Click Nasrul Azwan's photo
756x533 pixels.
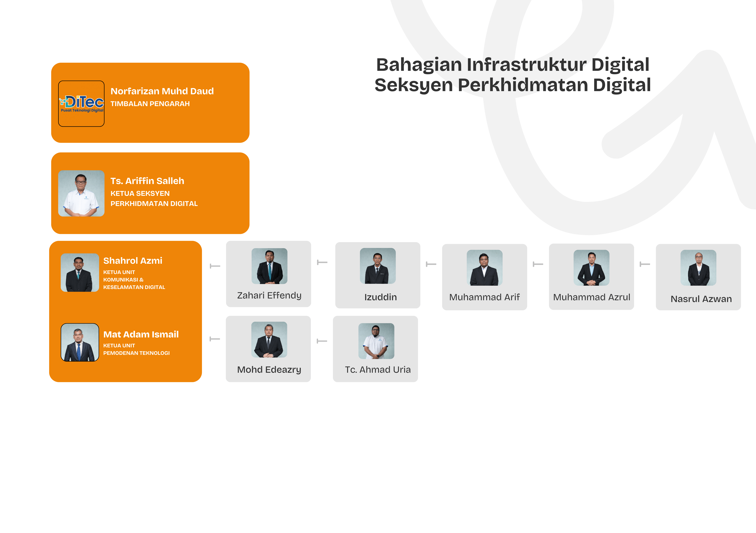pyautogui.click(x=698, y=268)
